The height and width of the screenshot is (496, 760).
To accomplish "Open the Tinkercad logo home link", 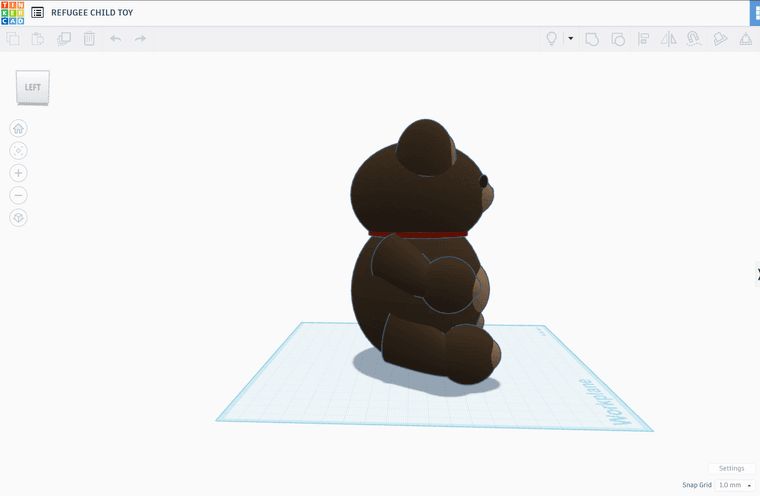I will pyautogui.click(x=13, y=13).
